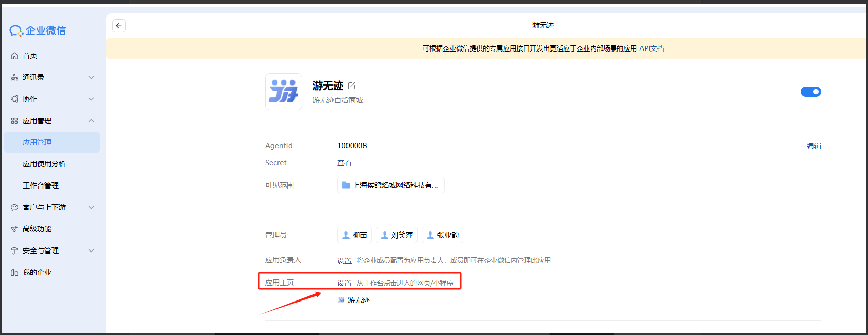868x335 pixels.
Task: Click the back arrow button
Action: click(119, 26)
